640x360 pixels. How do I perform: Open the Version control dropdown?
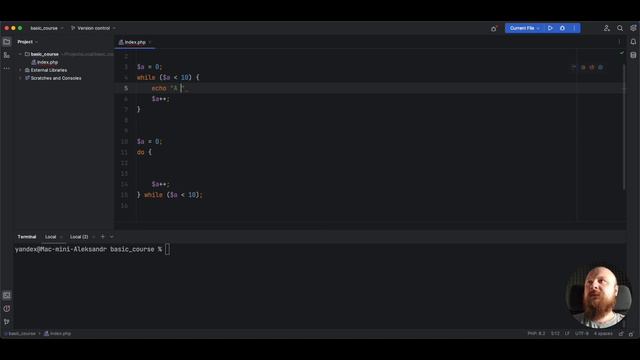point(93,28)
